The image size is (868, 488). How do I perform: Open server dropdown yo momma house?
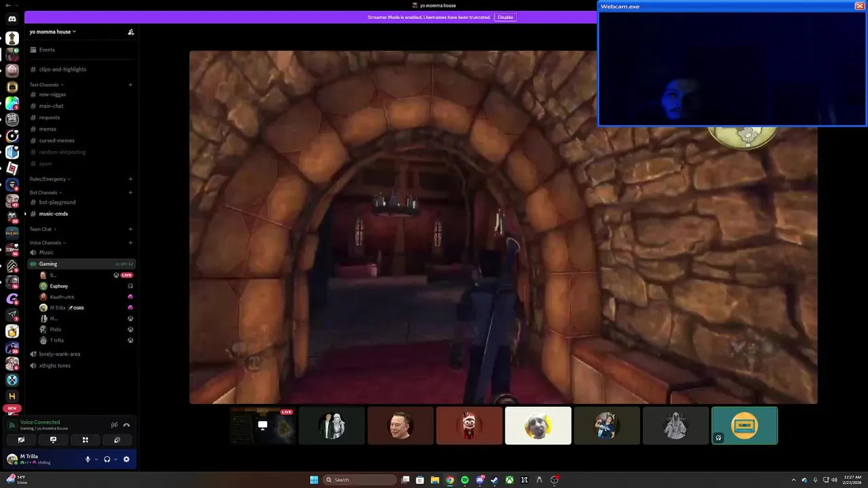(x=53, y=32)
